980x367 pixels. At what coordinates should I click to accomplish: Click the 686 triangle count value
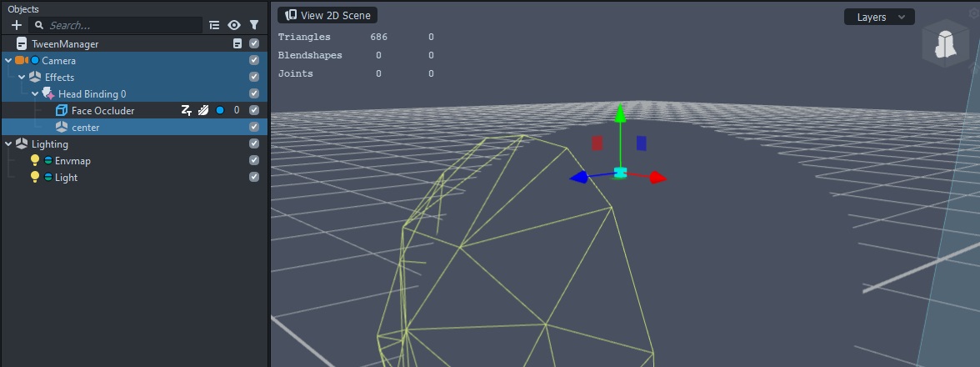coord(378,37)
